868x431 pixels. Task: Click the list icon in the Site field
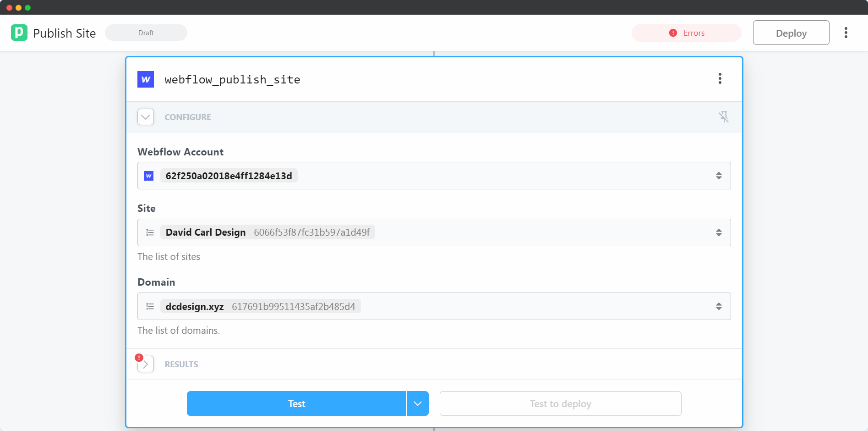[x=149, y=232]
